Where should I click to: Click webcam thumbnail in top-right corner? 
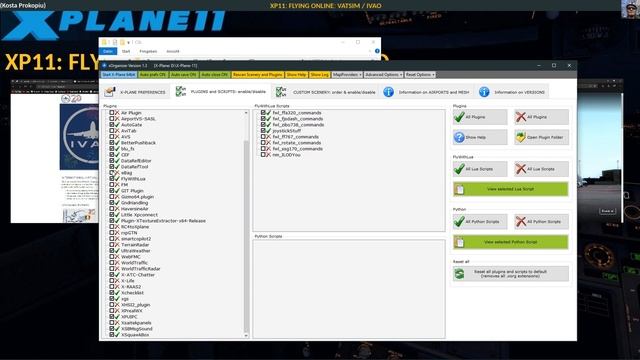(631, 9)
